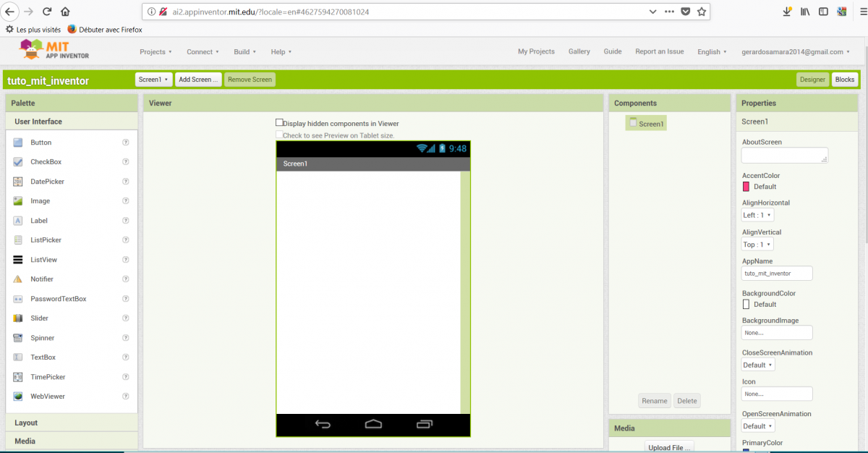Screen dimensions: 868x453
Task: Open CloseScreenAnimation Default dropdown
Action: (758, 365)
